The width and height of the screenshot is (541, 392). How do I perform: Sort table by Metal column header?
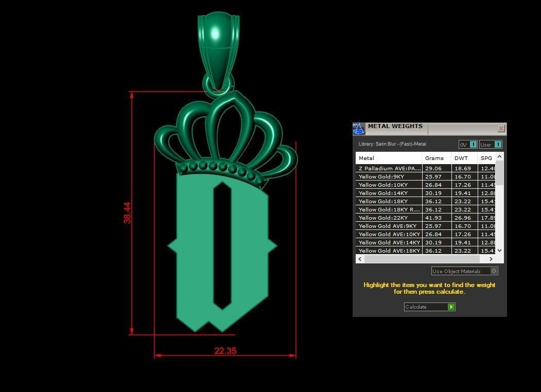coord(389,158)
